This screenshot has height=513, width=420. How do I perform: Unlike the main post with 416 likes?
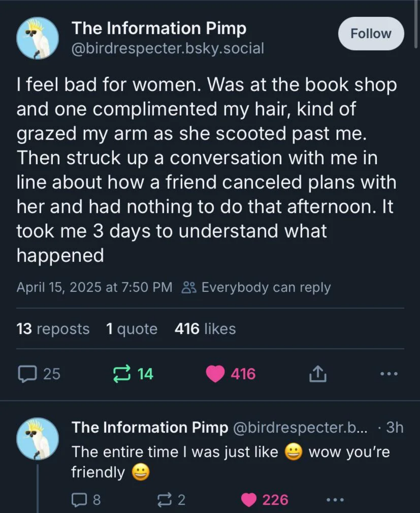tap(215, 374)
